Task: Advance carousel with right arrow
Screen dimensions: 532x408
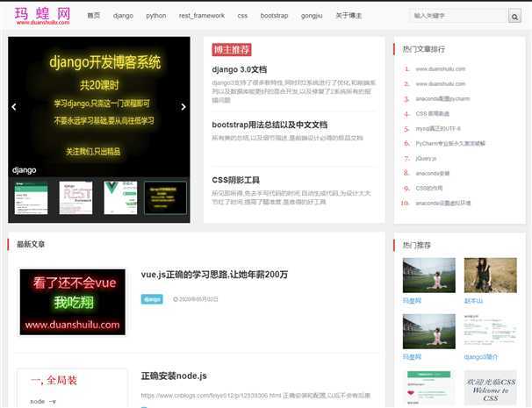Action: pyautogui.click(x=183, y=107)
